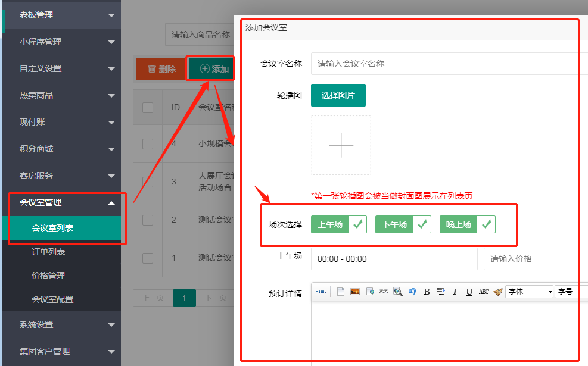Click the 选择图片 button

click(x=338, y=95)
